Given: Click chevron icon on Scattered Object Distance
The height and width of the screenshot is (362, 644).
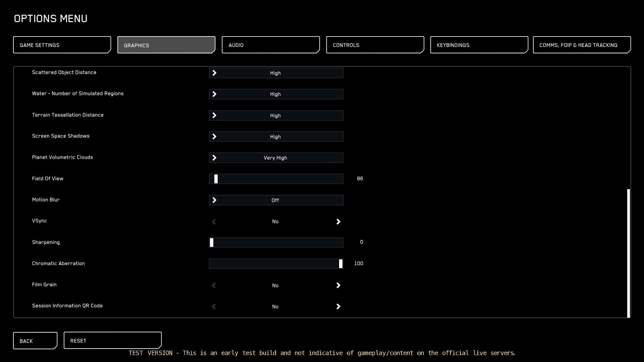Looking at the screenshot, I should pos(214,73).
